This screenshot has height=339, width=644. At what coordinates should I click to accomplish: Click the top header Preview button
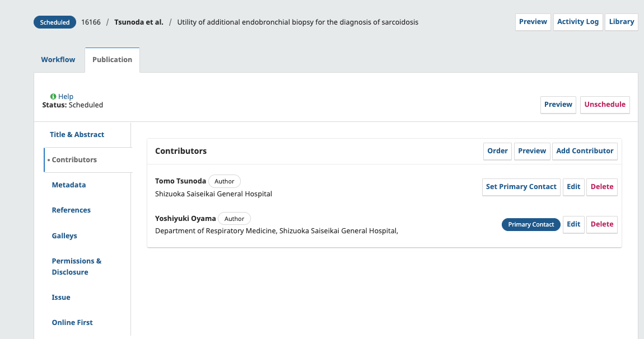pyautogui.click(x=533, y=22)
